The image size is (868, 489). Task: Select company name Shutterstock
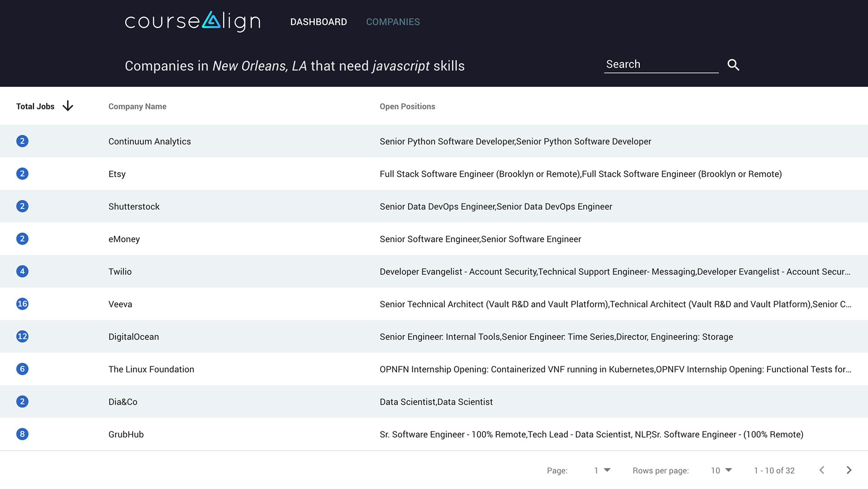pyautogui.click(x=134, y=207)
